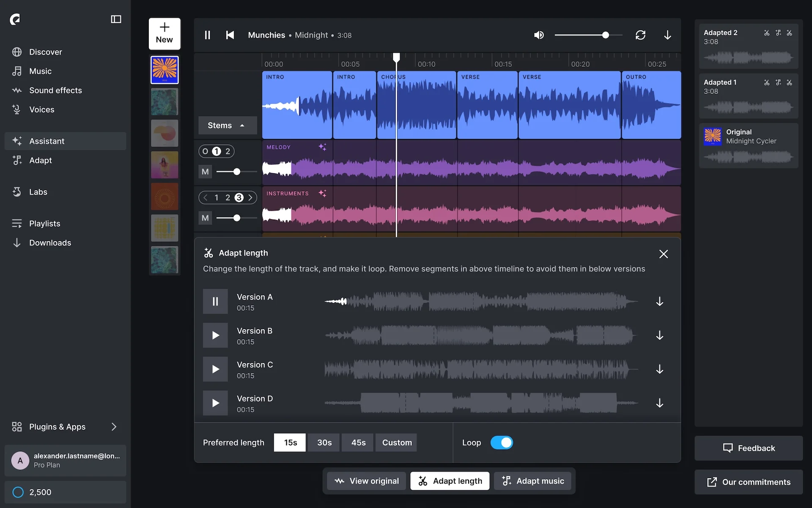Click the speaker mute icon in the playback bar
812x508 pixels.
click(x=539, y=35)
